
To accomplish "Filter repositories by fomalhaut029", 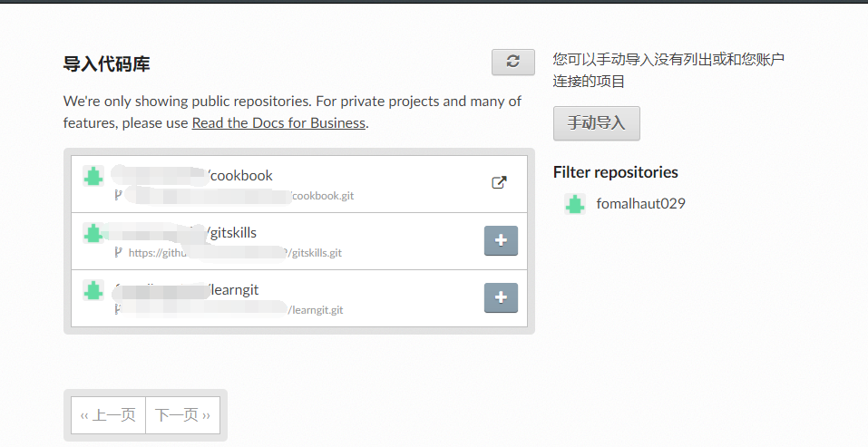I will click(640, 204).
